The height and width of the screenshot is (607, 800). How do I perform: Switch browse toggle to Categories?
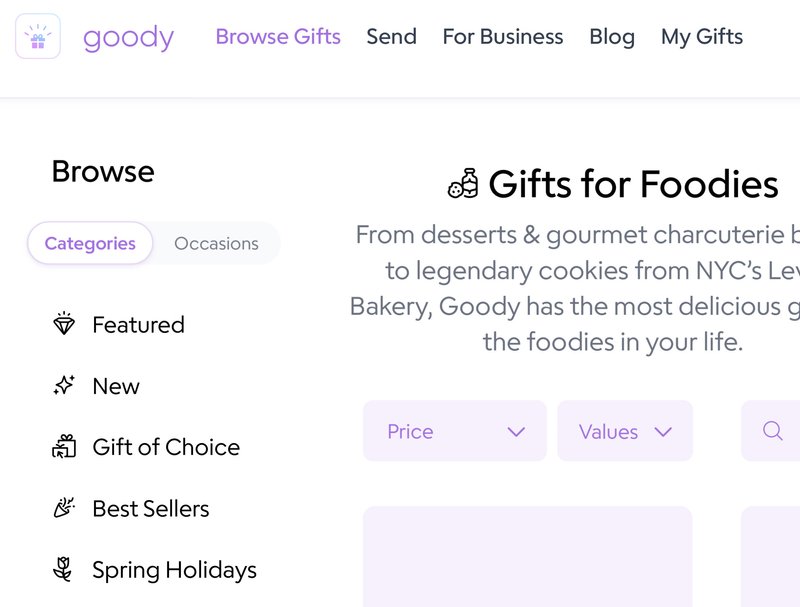(x=90, y=243)
